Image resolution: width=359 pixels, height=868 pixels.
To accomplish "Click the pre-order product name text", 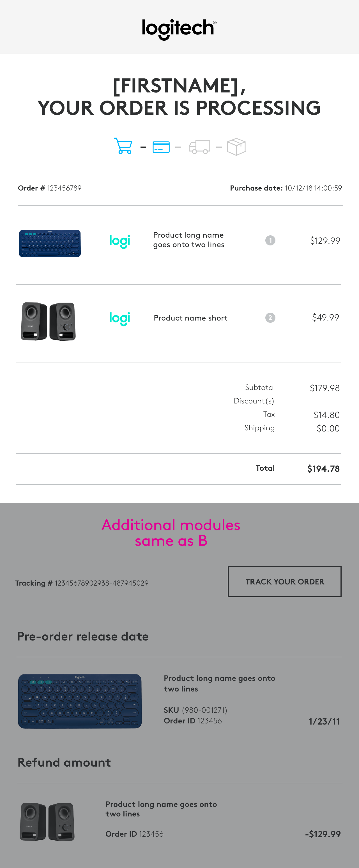I will [x=219, y=683].
